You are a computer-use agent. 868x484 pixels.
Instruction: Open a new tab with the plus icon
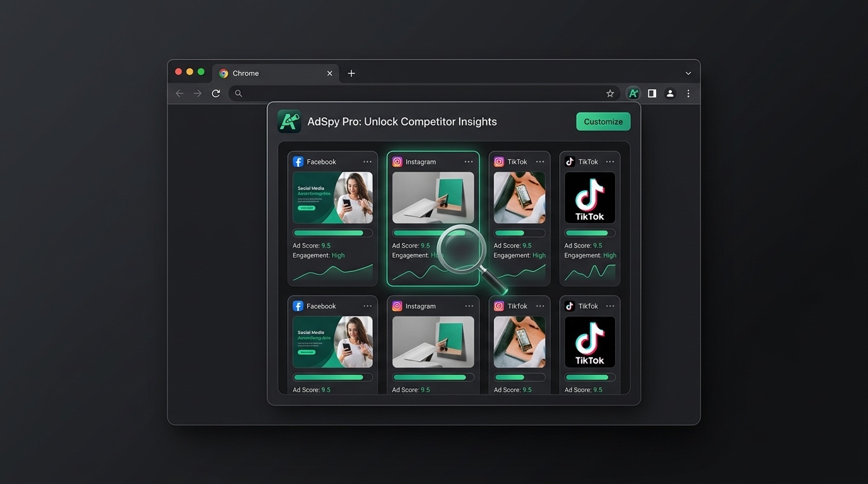tap(351, 73)
